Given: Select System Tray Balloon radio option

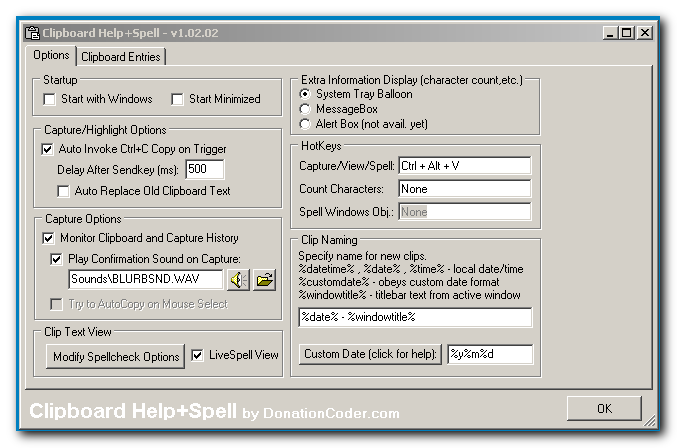Looking at the screenshot, I should point(305,94).
